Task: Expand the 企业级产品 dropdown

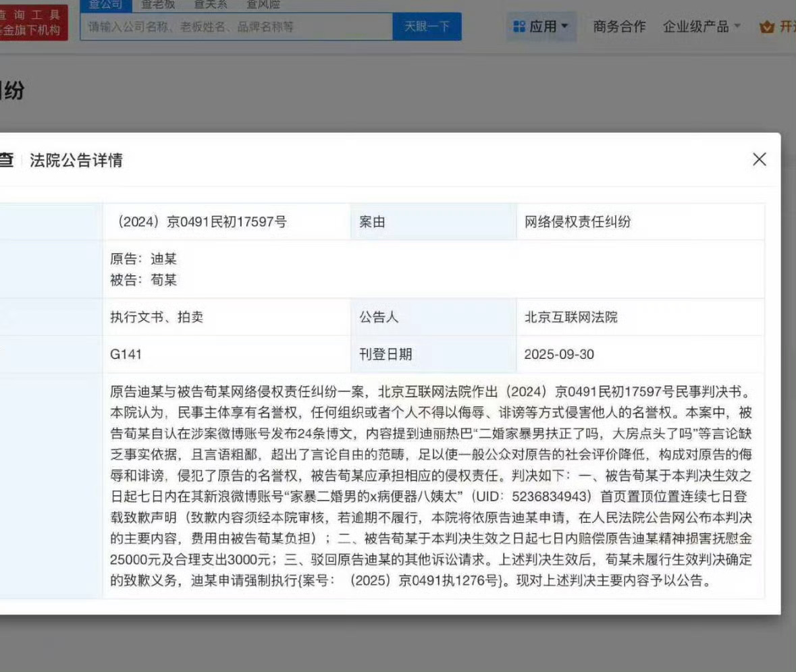Action: click(702, 27)
